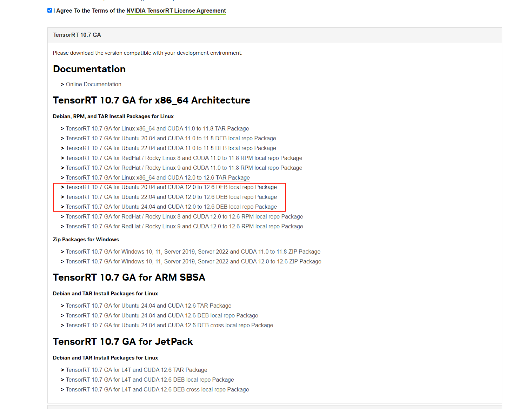This screenshot has width=532, height=409.
Task: Download Rocky Linux 8 CUDA 12.0 to 12.6 RPM package
Action: (x=184, y=217)
